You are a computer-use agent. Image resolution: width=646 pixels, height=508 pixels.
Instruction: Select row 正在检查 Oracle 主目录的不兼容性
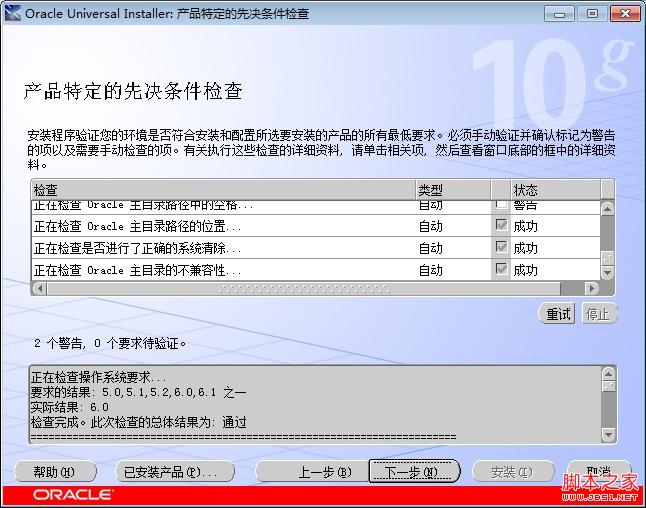316,270
